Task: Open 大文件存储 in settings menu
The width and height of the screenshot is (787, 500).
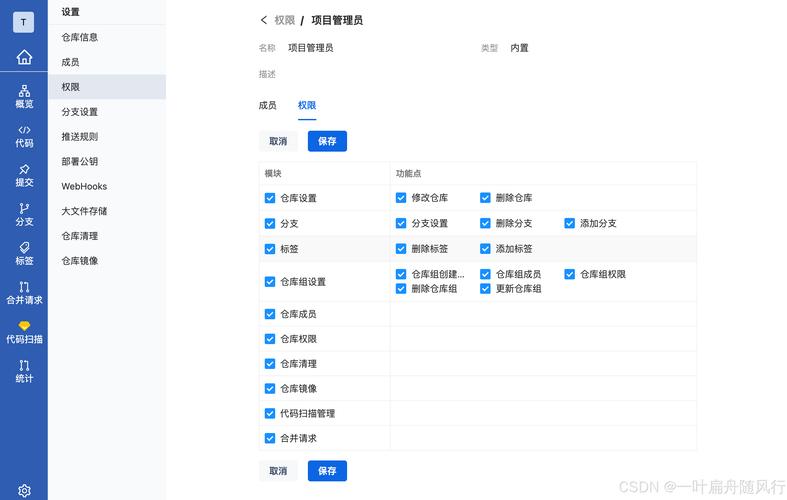Action: pyautogui.click(x=107, y=211)
